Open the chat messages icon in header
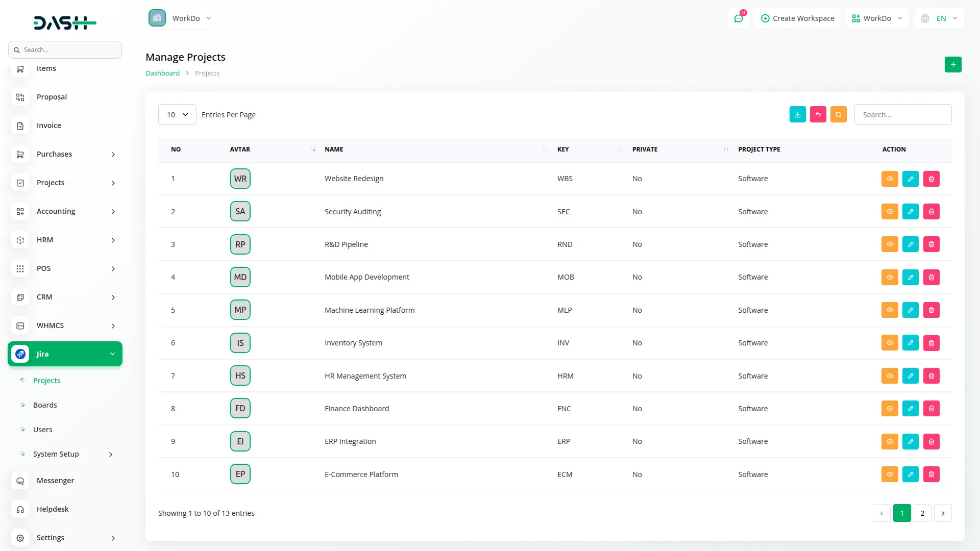This screenshot has width=980, height=551. (x=738, y=18)
